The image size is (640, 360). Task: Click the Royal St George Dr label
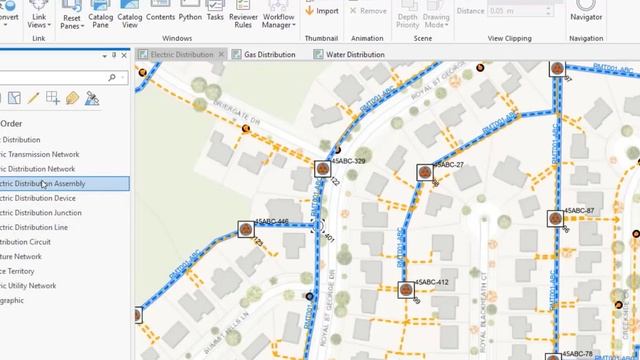coord(329,308)
